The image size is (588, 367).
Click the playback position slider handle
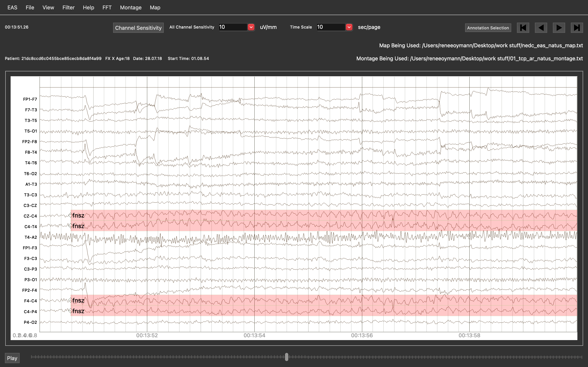click(x=287, y=357)
